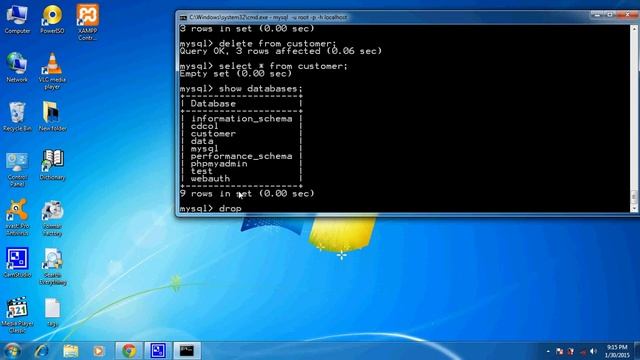Minimize the cmd window

pyautogui.click(x=598, y=15)
